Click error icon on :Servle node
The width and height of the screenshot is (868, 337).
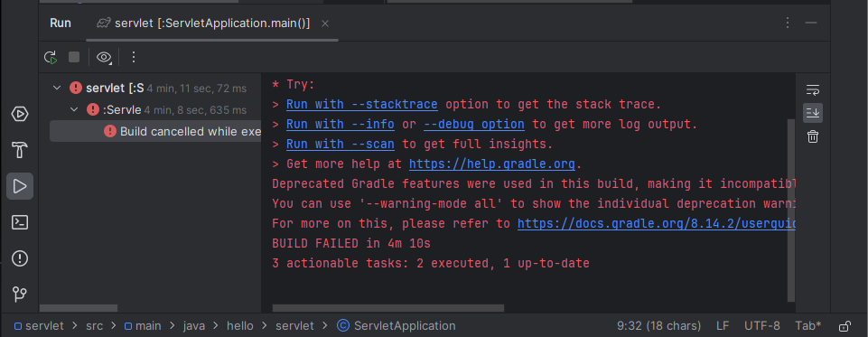(x=93, y=109)
